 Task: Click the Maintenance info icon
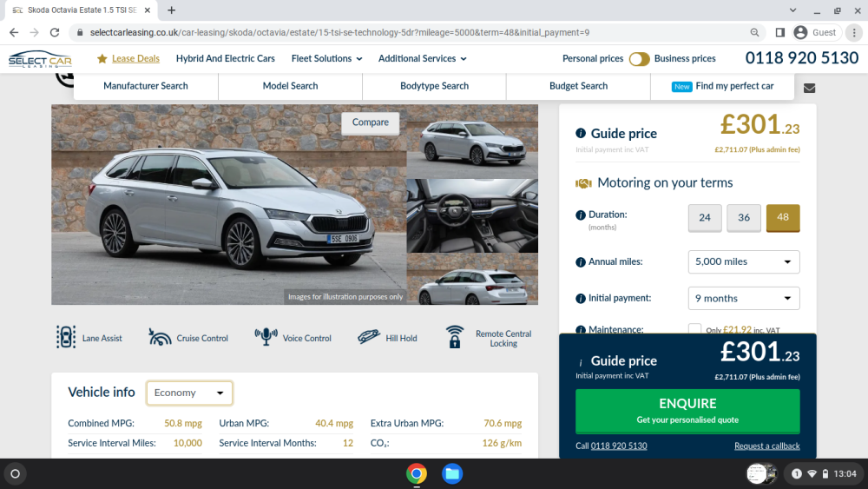click(581, 329)
